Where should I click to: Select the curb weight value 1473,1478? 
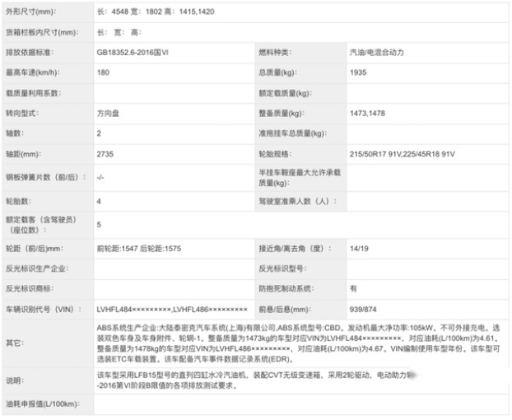tap(368, 114)
